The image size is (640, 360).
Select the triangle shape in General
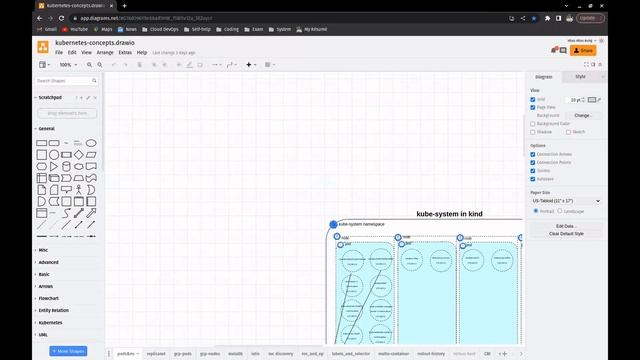54,166
